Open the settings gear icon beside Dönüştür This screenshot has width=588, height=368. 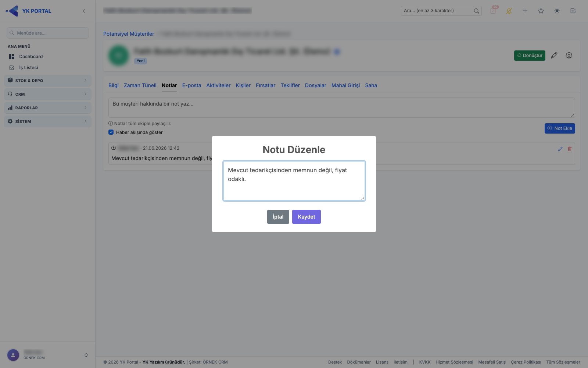point(569,55)
